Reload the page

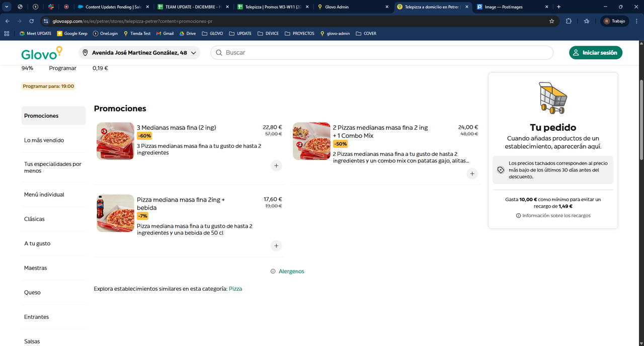click(x=31, y=21)
